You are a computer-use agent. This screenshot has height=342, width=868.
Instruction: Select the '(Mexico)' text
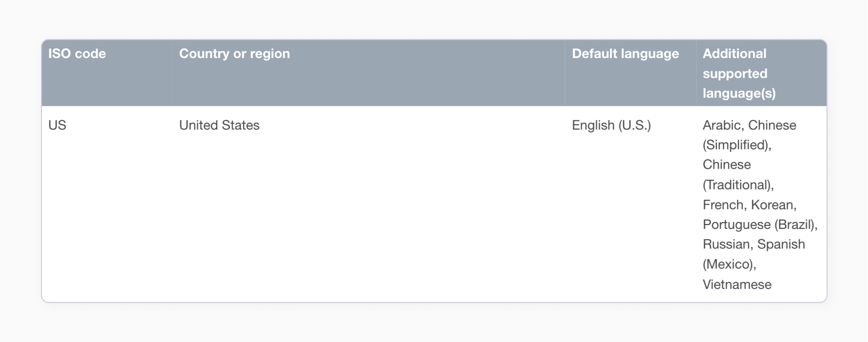729,265
